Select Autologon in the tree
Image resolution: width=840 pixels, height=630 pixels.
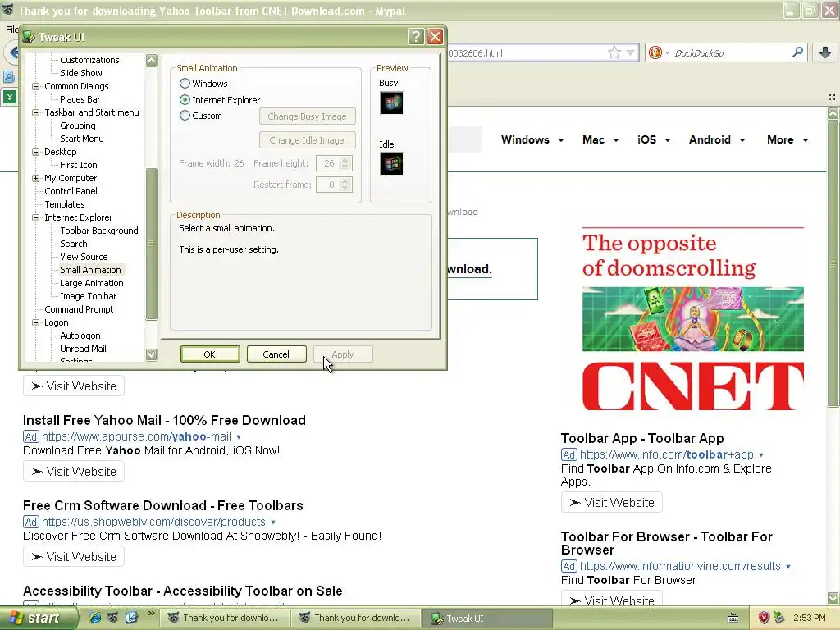pos(80,336)
